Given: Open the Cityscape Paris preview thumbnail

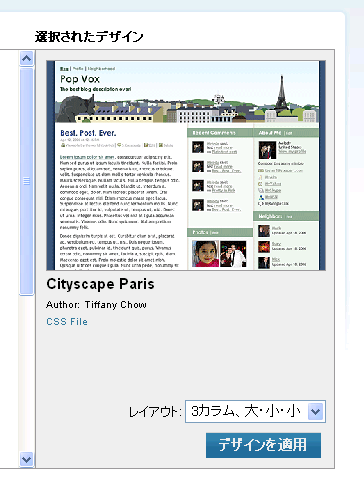Looking at the screenshot, I should click(186, 165).
